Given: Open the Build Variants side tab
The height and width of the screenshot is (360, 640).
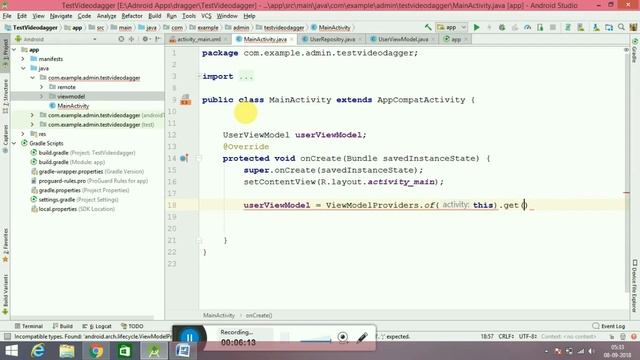Looking at the screenshot, I should coord(5,294).
